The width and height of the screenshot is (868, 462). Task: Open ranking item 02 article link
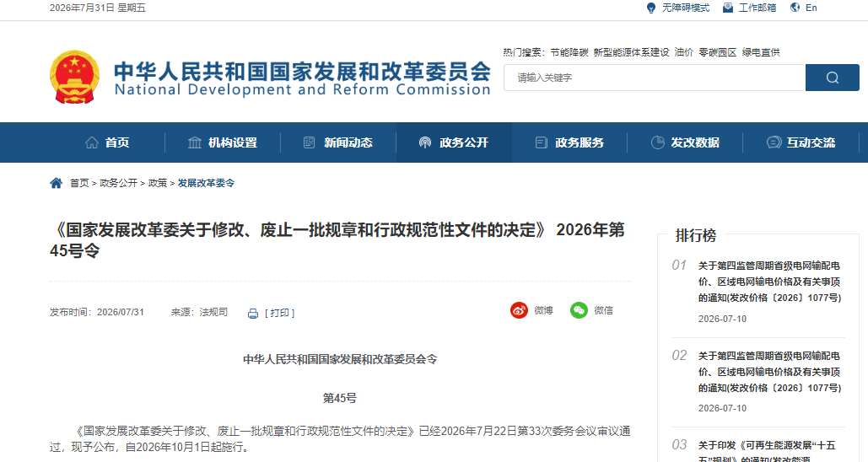click(769, 372)
